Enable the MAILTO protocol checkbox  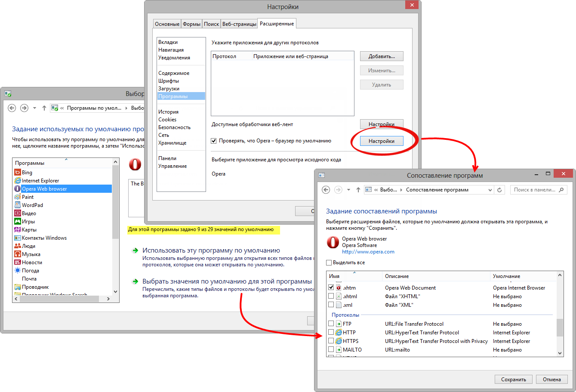tap(331, 350)
